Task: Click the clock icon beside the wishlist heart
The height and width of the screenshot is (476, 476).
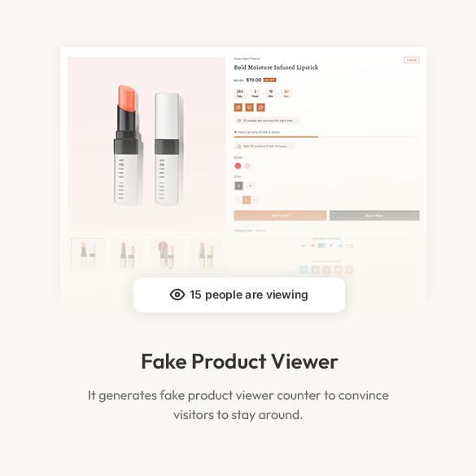Action: [238, 107]
